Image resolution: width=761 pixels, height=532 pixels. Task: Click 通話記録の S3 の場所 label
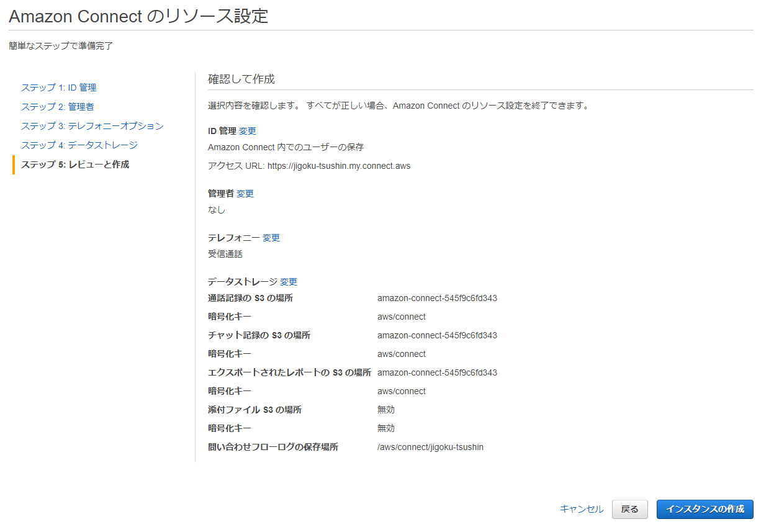tap(250, 298)
